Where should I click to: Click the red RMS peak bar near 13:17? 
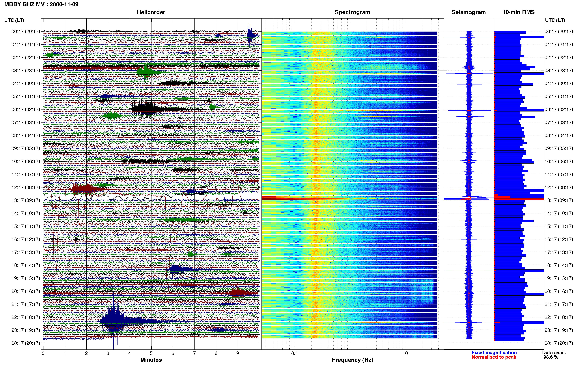519,199
